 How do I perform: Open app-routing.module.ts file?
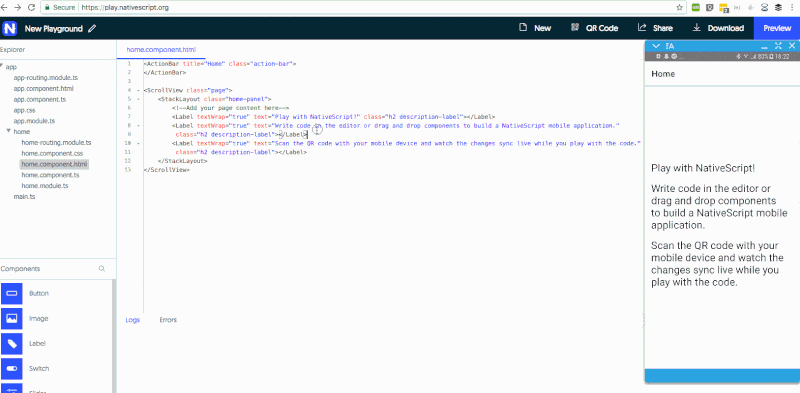pos(45,78)
